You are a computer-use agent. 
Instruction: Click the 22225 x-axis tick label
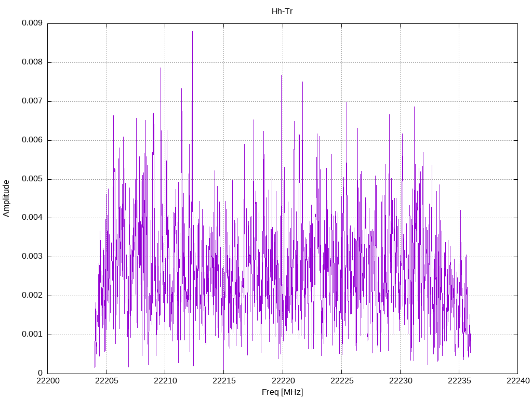click(x=342, y=381)
